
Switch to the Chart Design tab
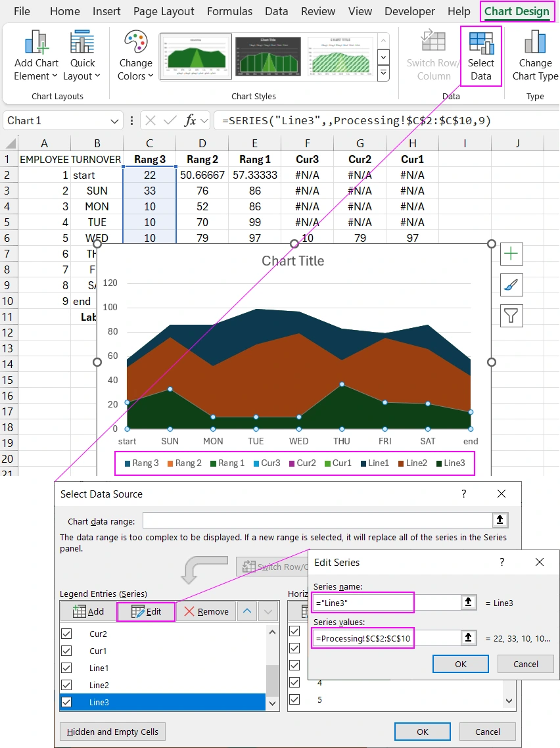pyautogui.click(x=517, y=11)
